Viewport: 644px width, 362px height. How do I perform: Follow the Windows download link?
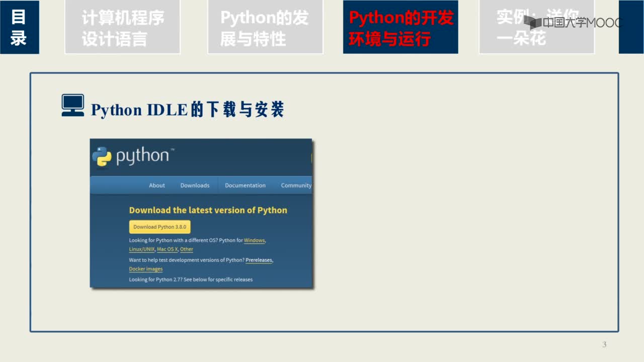[x=254, y=240]
